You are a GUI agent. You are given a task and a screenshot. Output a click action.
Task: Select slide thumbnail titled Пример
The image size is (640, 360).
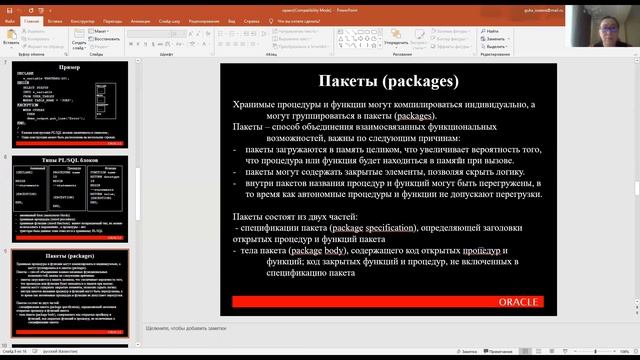click(x=70, y=104)
